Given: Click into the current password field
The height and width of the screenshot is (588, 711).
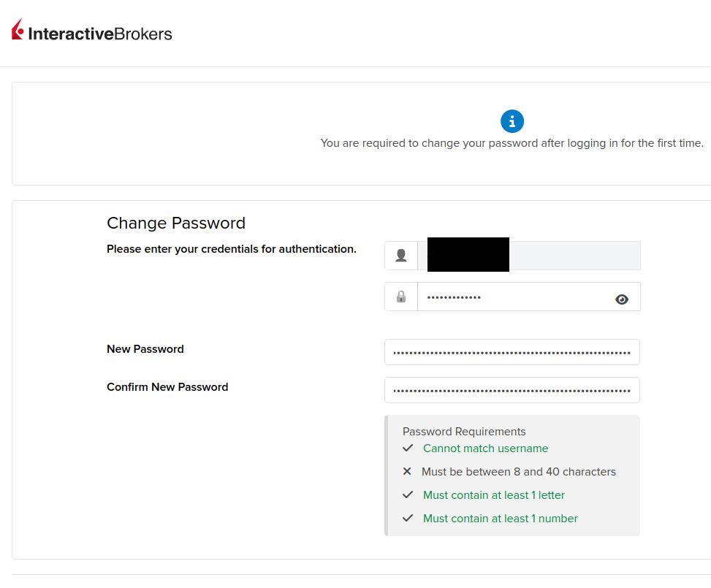Looking at the screenshot, I should pyautogui.click(x=512, y=297).
